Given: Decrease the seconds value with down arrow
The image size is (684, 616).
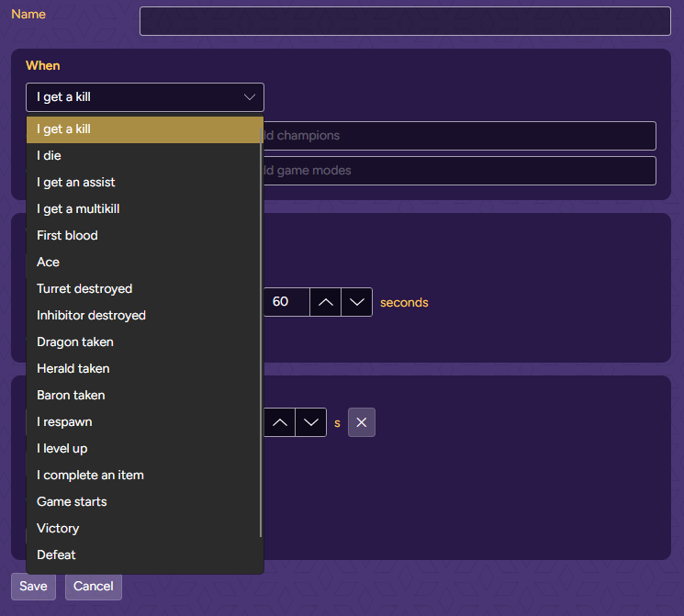Looking at the screenshot, I should (x=357, y=302).
